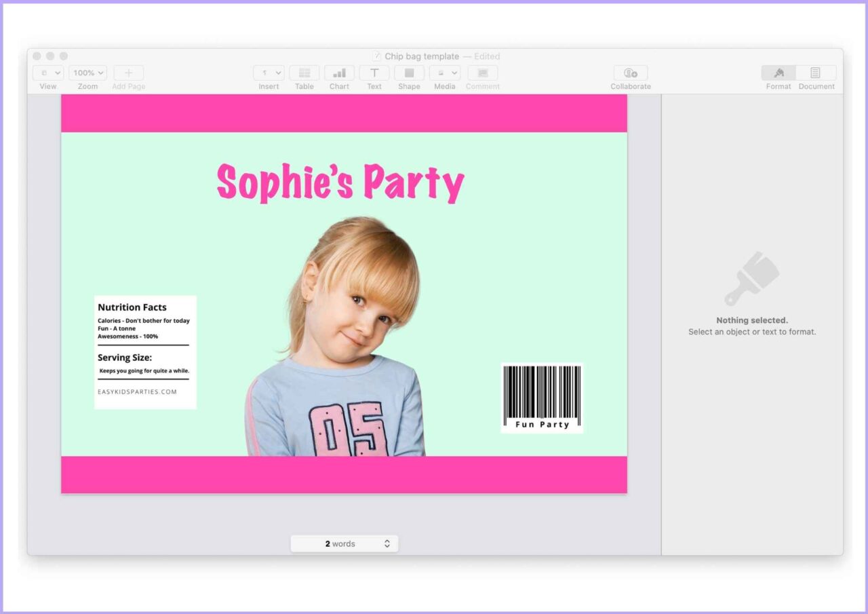Open the Media insert options
Viewport: 868px width, 614px height.
click(x=444, y=73)
